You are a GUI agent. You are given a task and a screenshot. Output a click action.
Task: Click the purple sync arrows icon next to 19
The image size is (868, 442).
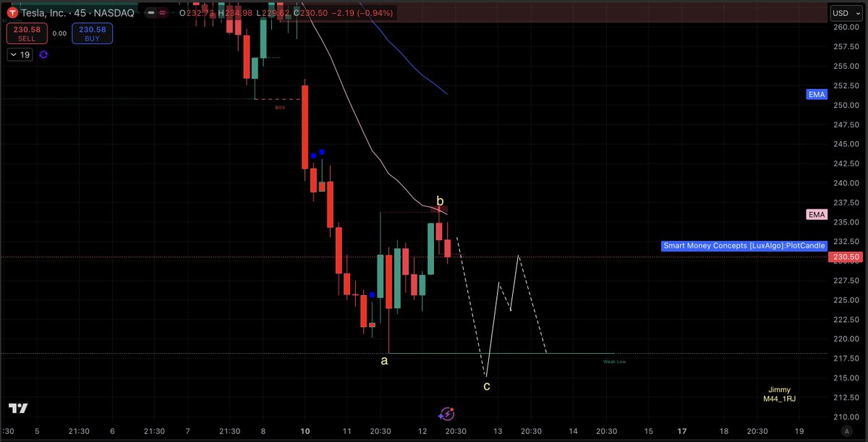point(43,54)
